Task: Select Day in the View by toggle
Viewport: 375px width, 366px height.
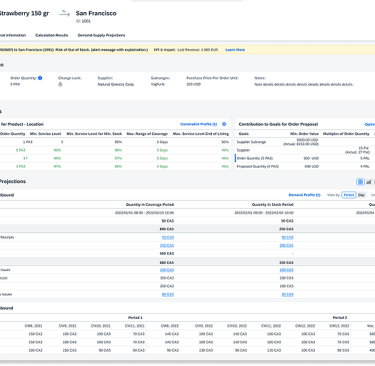Action: pyautogui.click(x=361, y=195)
